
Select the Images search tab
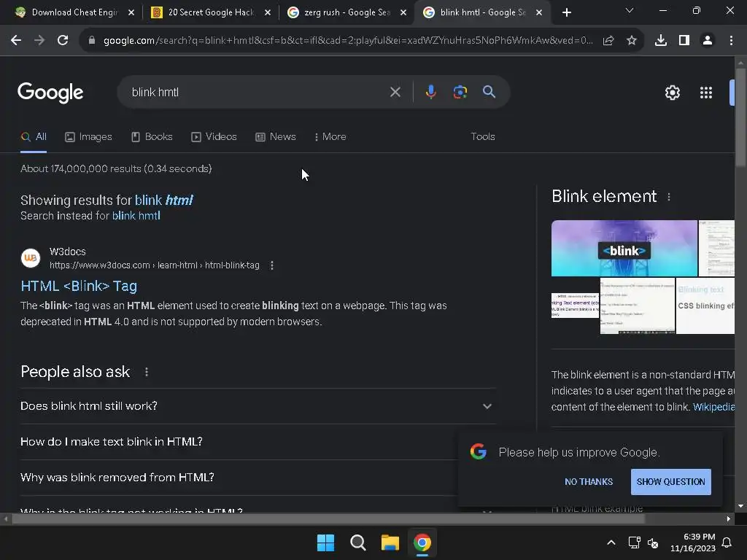pyautogui.click(x=88, y=136)
